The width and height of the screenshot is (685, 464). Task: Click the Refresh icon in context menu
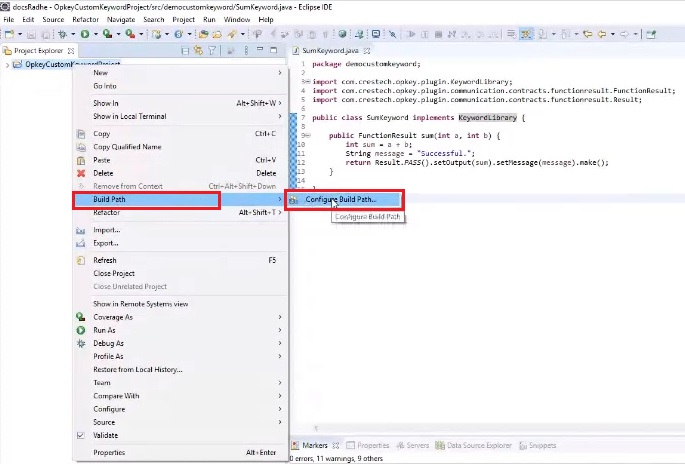[82, 260]
